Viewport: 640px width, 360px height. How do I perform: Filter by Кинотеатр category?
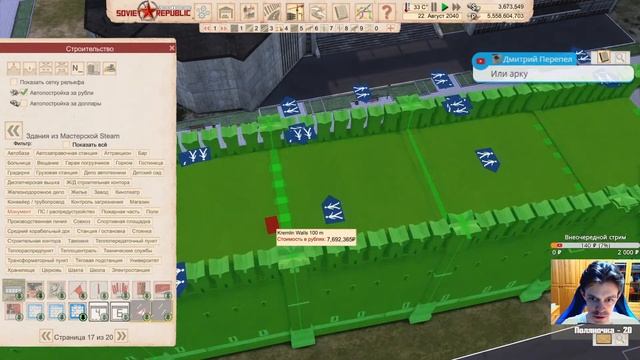click(127, 192)
